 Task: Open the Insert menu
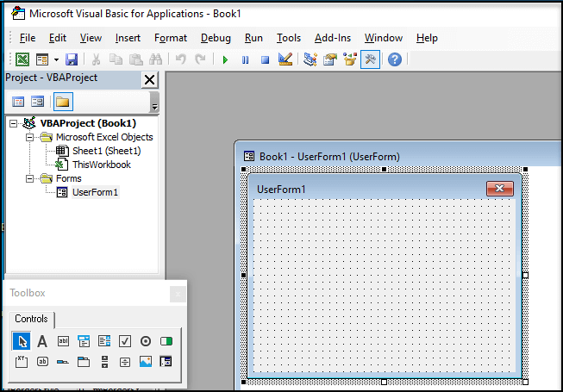pyautogui.click(x=128, y=38)
